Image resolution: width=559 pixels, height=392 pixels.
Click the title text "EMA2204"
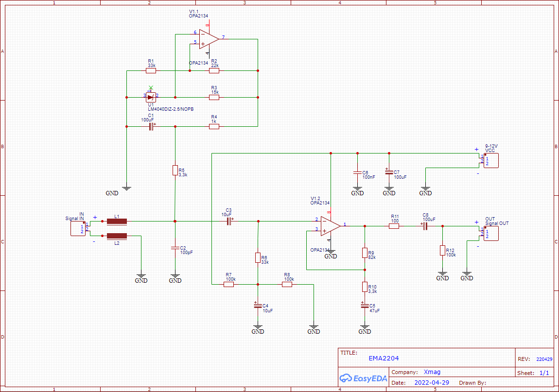coord(384,358)
